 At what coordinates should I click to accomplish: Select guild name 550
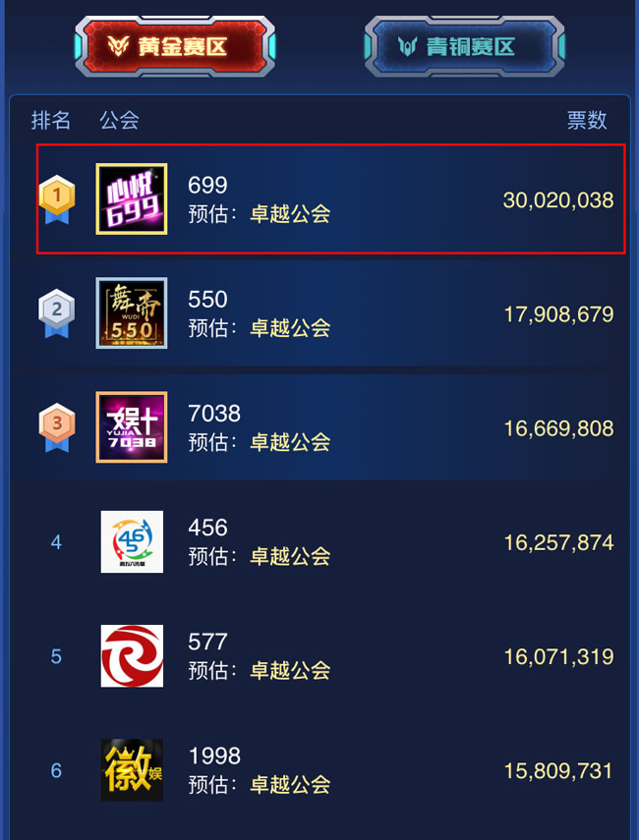[x=207, y=300]
